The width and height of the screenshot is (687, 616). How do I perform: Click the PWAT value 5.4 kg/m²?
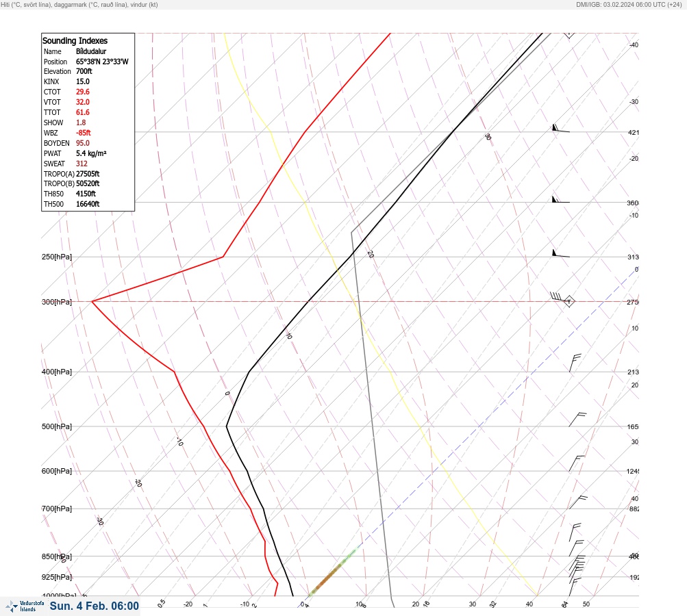click(x=91, y=153)
